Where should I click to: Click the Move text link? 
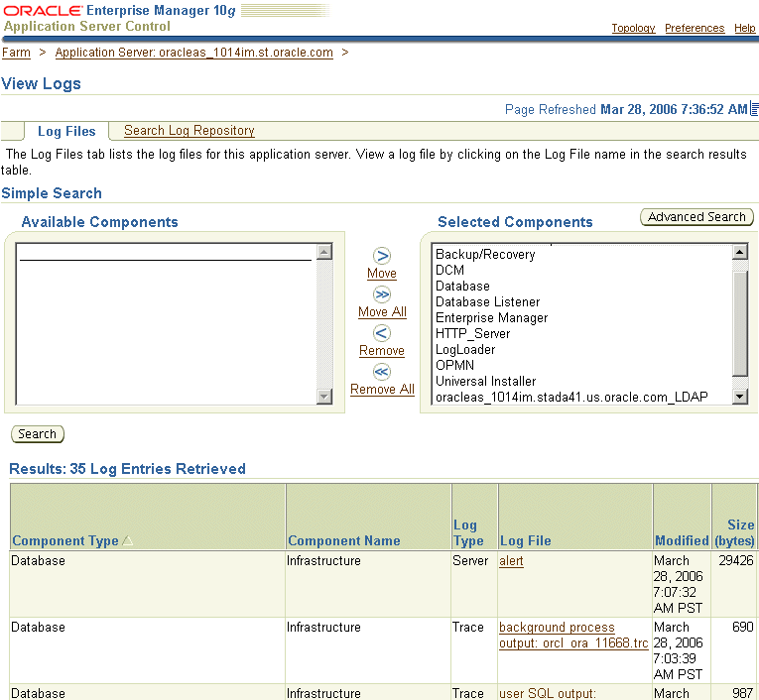381,274
